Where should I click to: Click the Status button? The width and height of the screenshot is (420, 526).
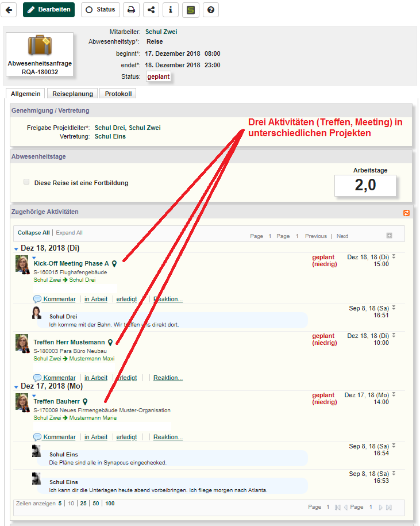coord(100,10)
